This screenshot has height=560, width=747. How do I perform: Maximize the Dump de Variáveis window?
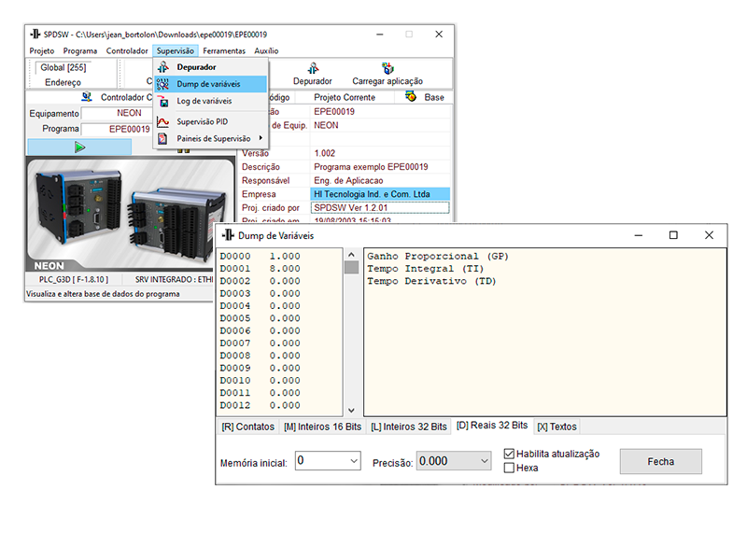tap(673, 235)
